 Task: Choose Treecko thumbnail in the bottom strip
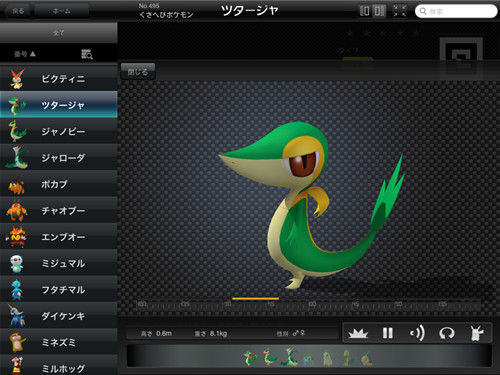(x=347, y=358)
